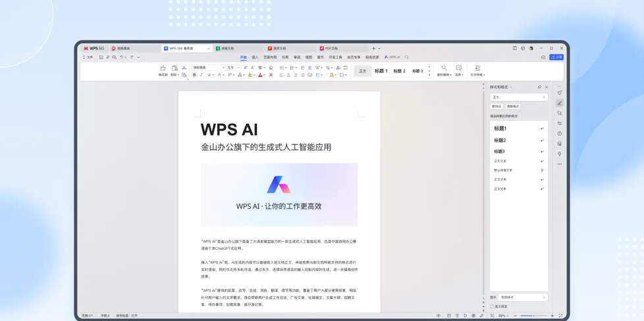The image size is (644, 321).
Task: Open the underline style dropdown arrow
Action: (213, 75)
